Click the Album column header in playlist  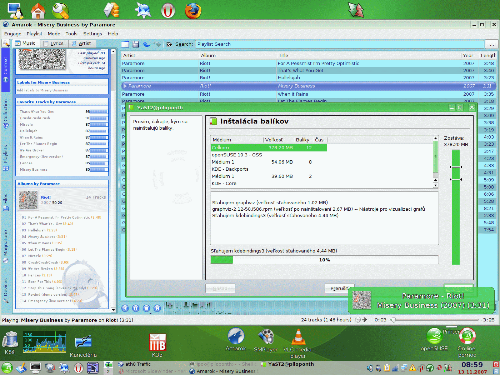pyautogui.click(x=238, y=55)
